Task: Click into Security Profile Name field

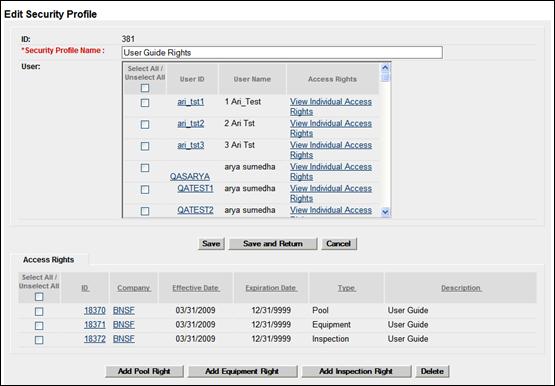Action: [x=282, y=53]
